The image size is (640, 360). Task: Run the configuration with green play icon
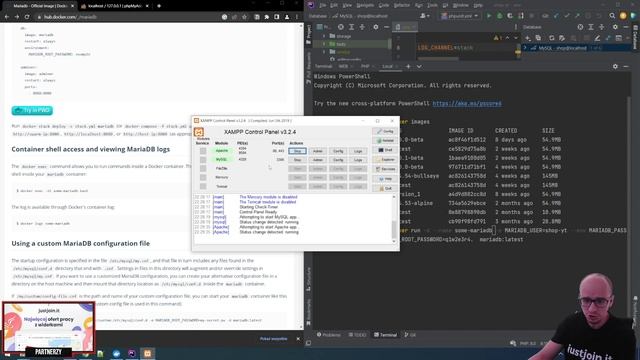click(489, 16)
